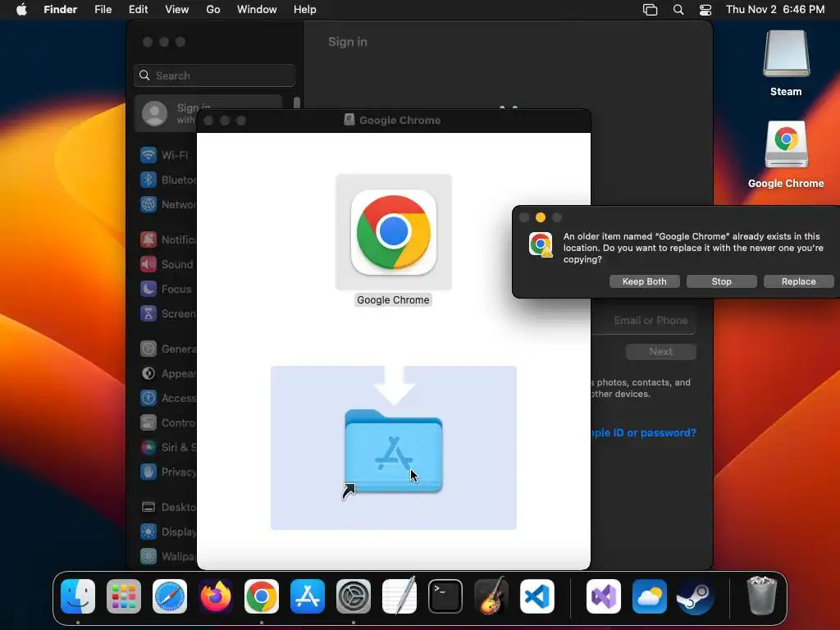
Task: Open Weather app from the Dock
Action: point(650,596)
